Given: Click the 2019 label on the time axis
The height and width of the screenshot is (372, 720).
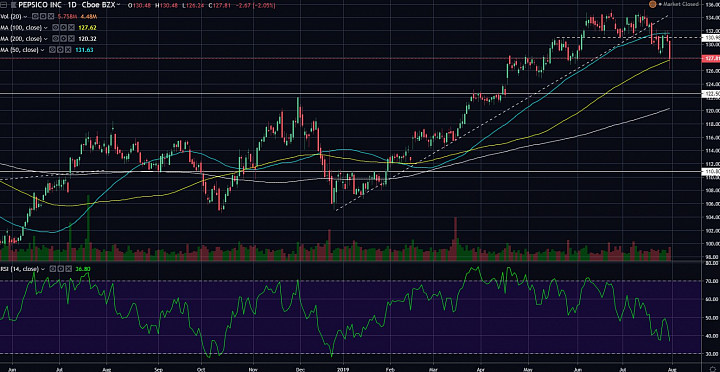Looking at the screenshot, I should click(x=344, y=369).
